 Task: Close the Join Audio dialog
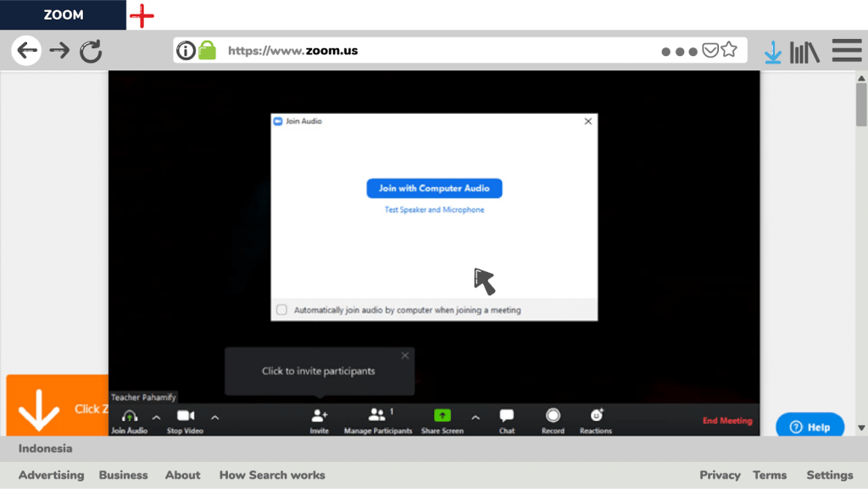tap(588, 121)
